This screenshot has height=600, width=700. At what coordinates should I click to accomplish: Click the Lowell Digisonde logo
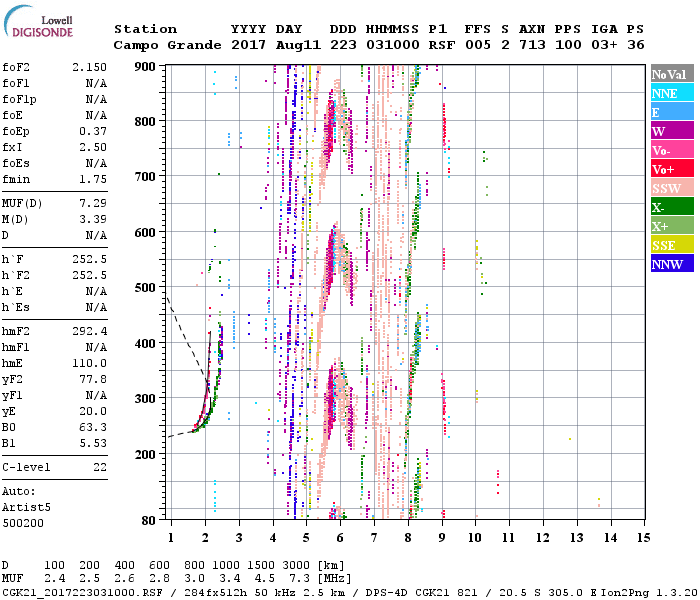point(38,21)
